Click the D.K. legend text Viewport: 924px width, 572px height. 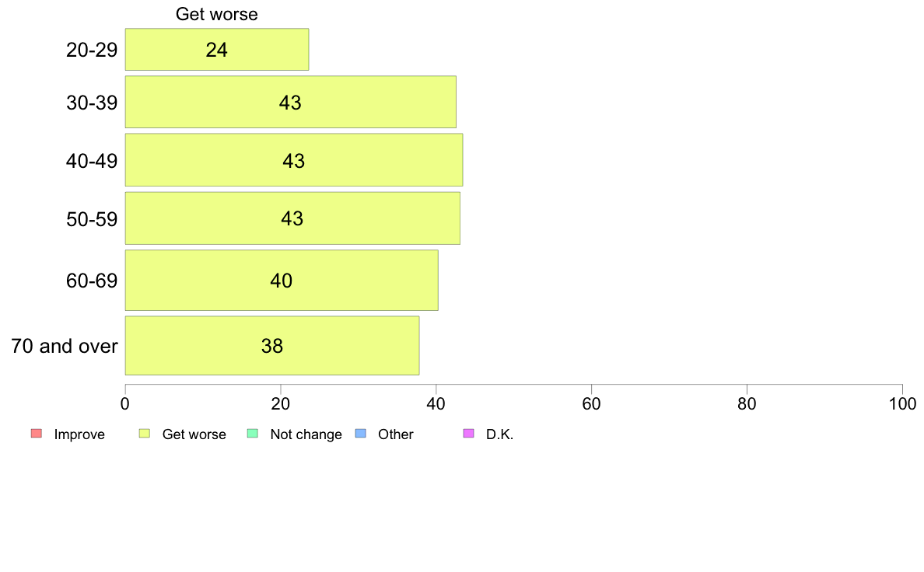pyautogui.click(x=499, y=434)
